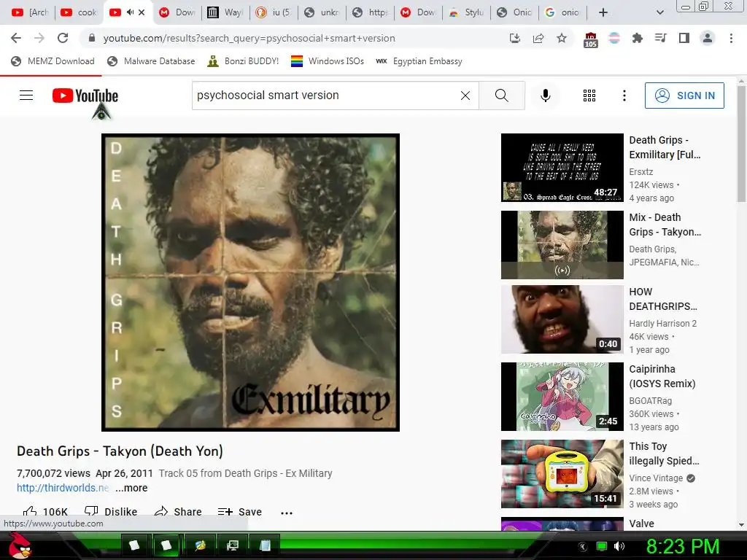
Task: Play This Toy illegally Spied thumbnail
Action: point(562,474)
